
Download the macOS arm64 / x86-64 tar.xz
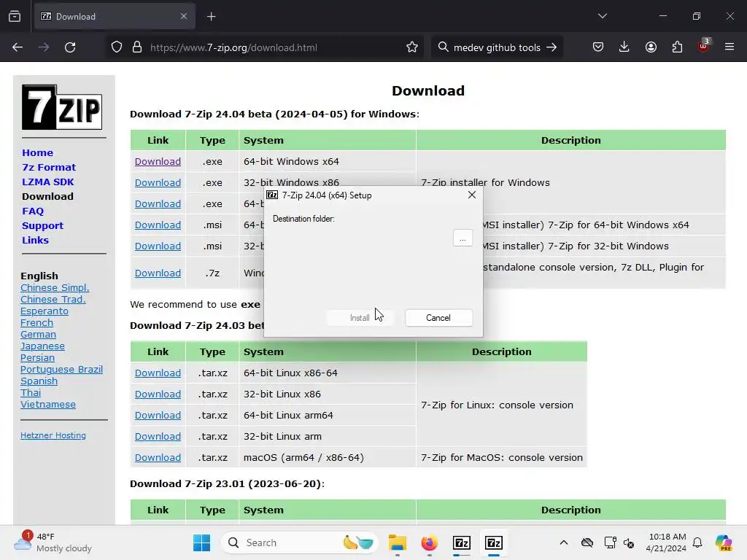point(158,458)
